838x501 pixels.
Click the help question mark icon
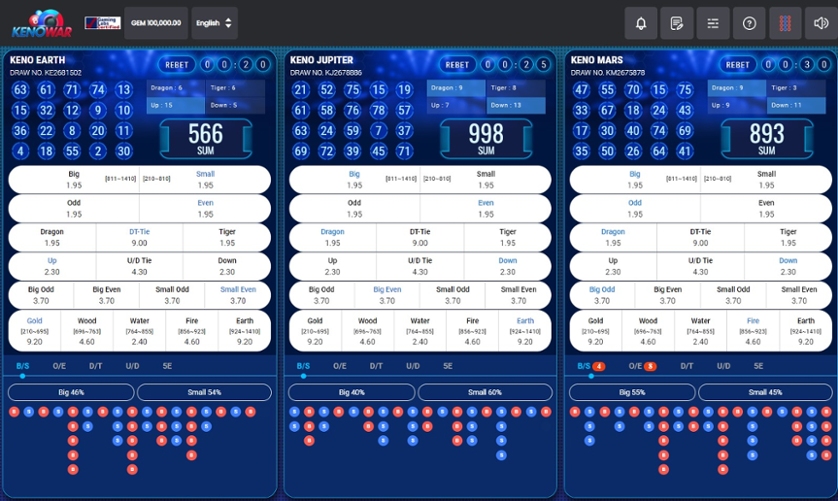pos(749,23)
